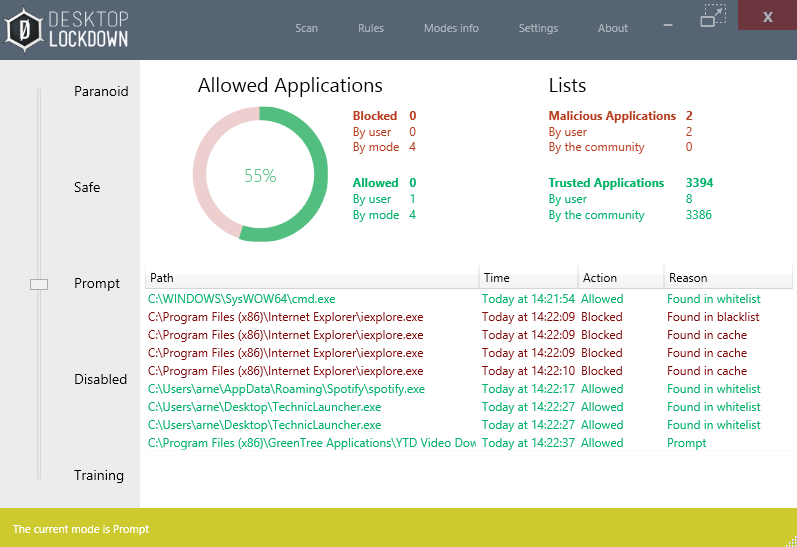Select the Disabled protection mode

point(100,380)
